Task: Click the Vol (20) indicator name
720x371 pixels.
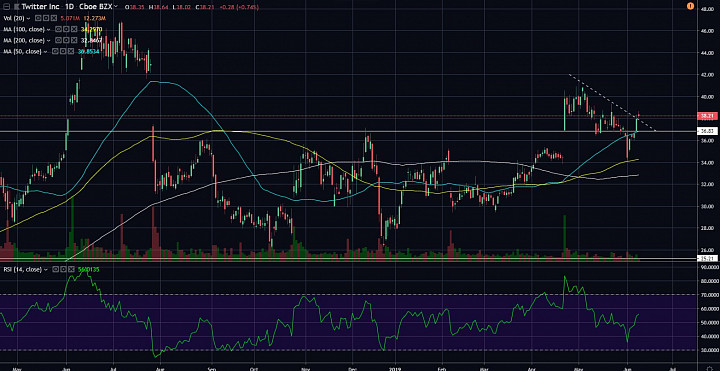Action: [x=14, y=18]
